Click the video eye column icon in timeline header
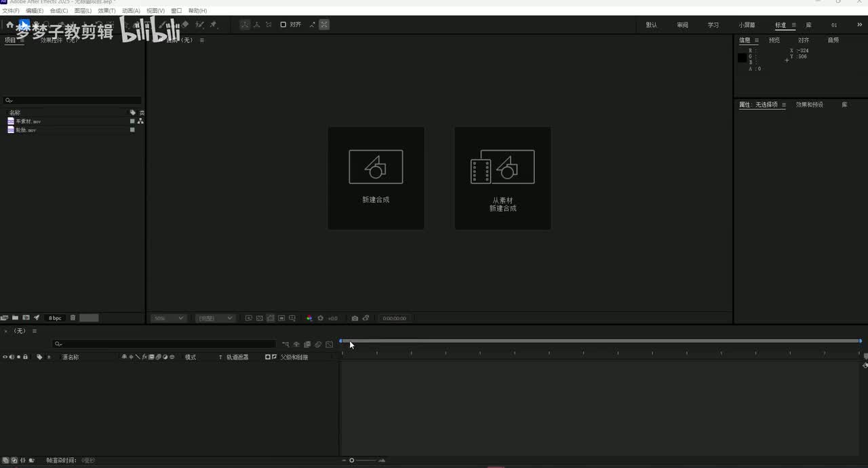Image resolution: width=868 pixels, height=468 pixels. point(5,357)
